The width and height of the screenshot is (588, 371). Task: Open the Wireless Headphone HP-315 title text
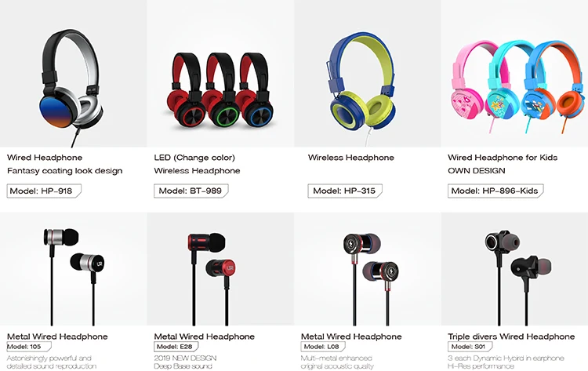point(351,158)
